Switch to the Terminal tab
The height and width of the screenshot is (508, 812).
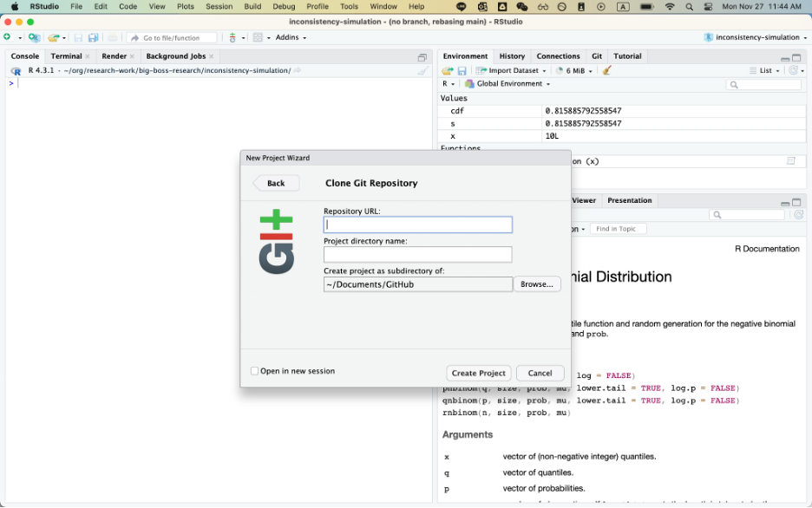click(66, 55)
